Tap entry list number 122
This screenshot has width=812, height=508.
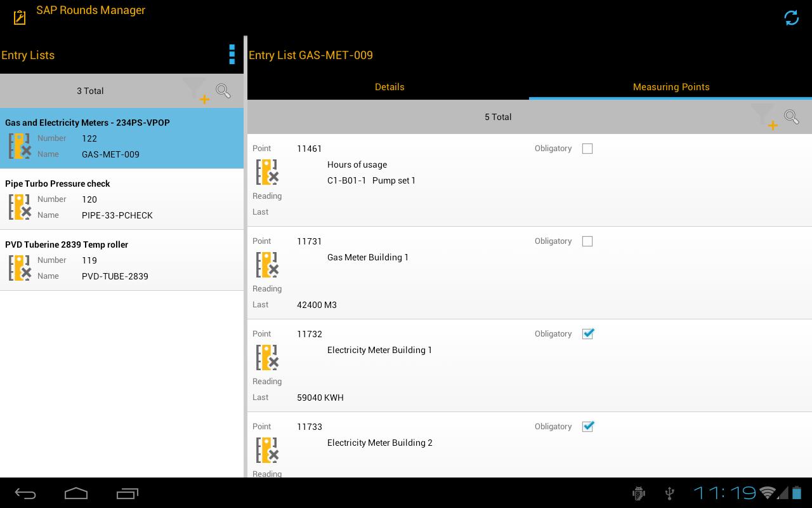click(89, 138)
